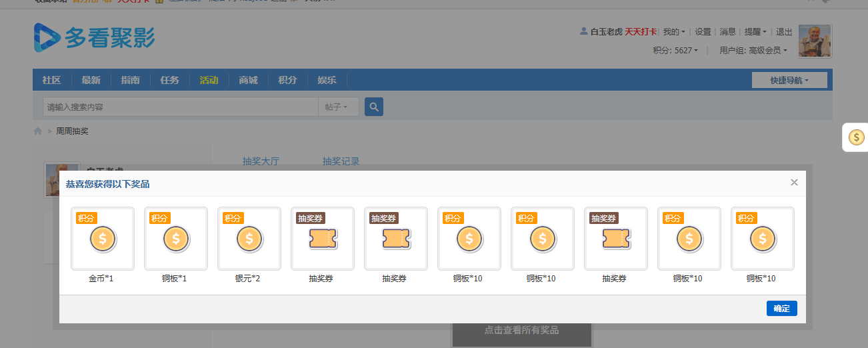Viewport: 868px width, 348px height.
Task: Close the prize dialog with X
Action: 794,182
